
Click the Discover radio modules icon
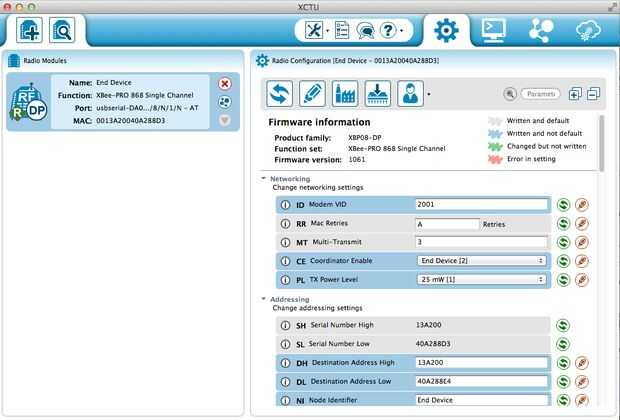[x=62, y=30]
